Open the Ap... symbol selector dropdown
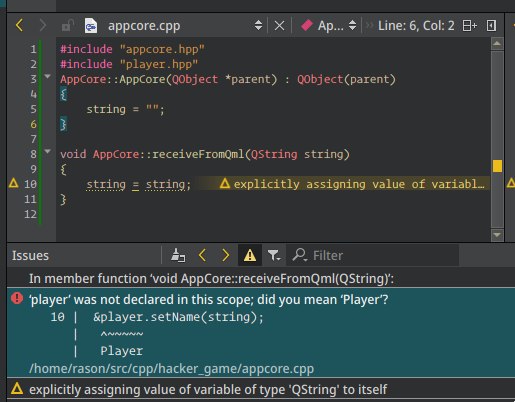Screen dimensions: 515x402 click(352, 25)
